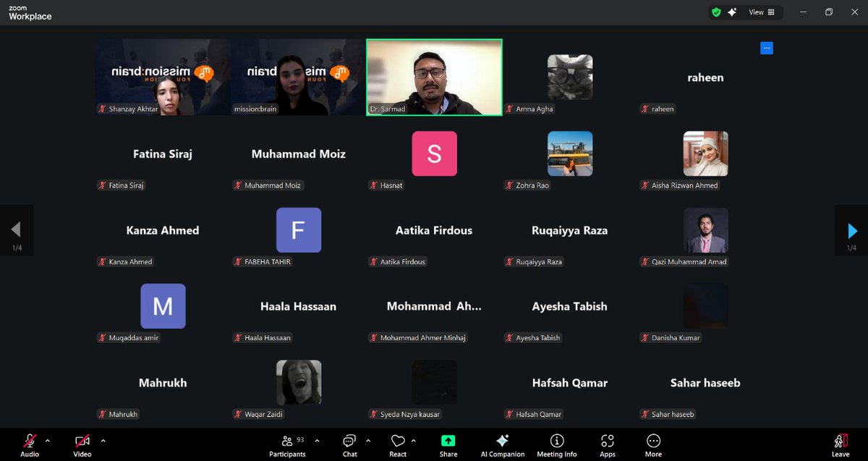Select the mission:brain video tile
868x461 pixels.
click(298, 77)
